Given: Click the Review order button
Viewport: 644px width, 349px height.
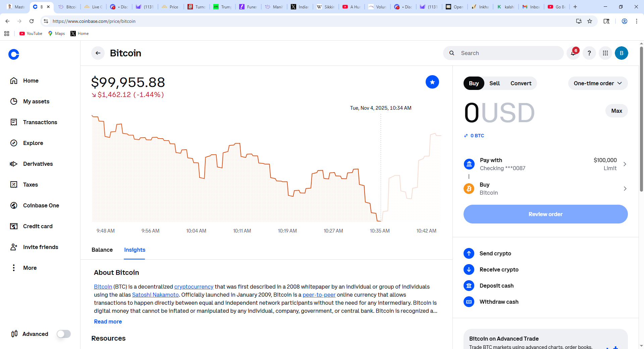Looking at the screenshot, I should point(545,214).
